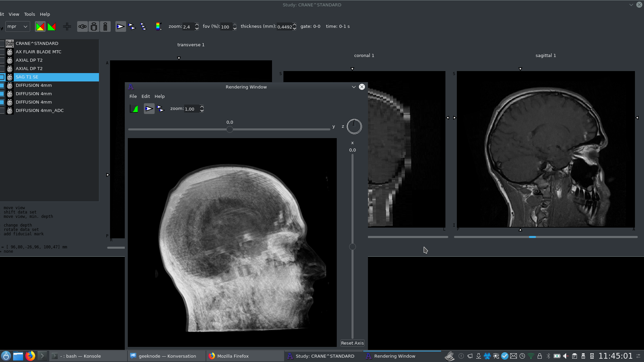Click the time: 0-1 s label
Viewport: 644px width, 362px height.
337,26
